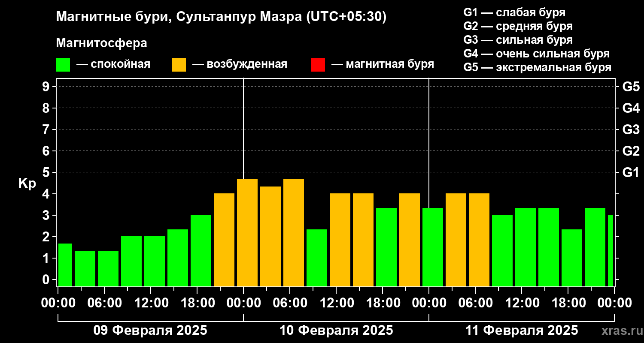Click the '— магнитная буря' legend label
Screen dimensions: 644x343
383,65
